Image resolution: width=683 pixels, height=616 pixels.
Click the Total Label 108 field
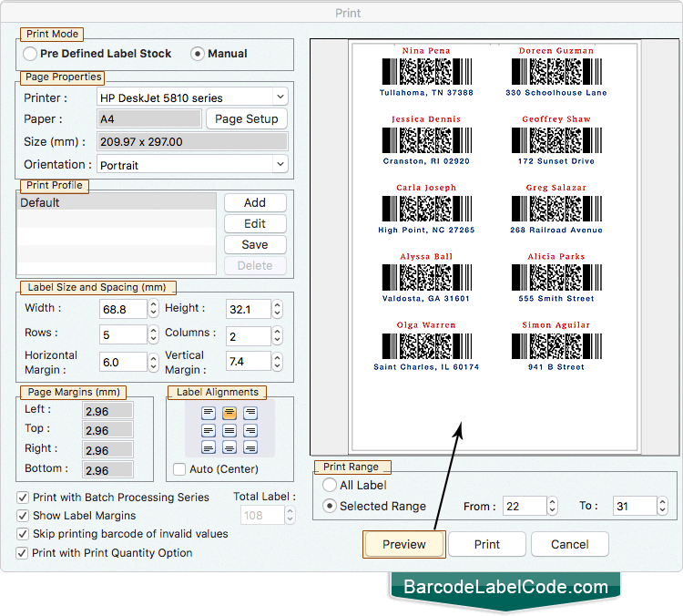point(262,515)
